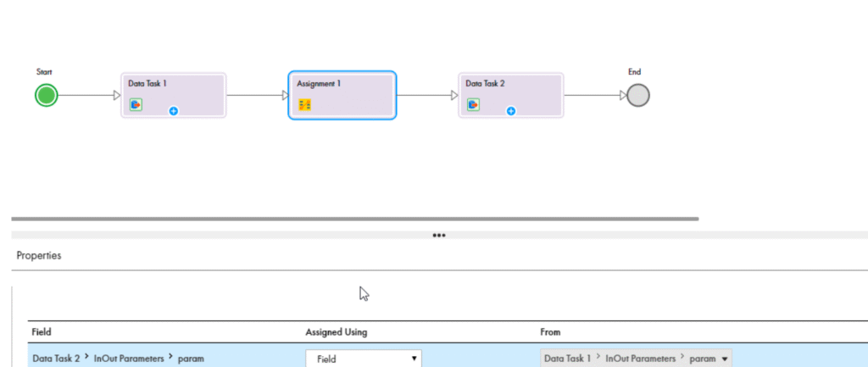This screenshot has width=868, height=367.
Task: Select the Data Task 1 step title
Action: (147, 84)
